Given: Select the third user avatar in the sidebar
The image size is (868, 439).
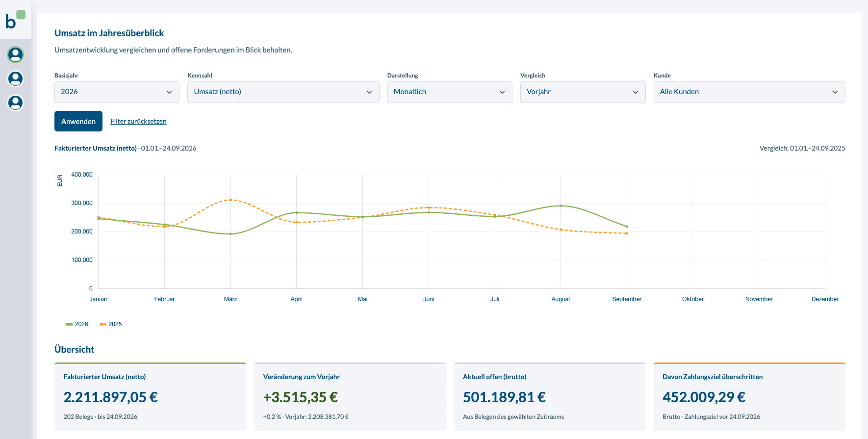Looking at the screenshot, I should click(16, 103).
